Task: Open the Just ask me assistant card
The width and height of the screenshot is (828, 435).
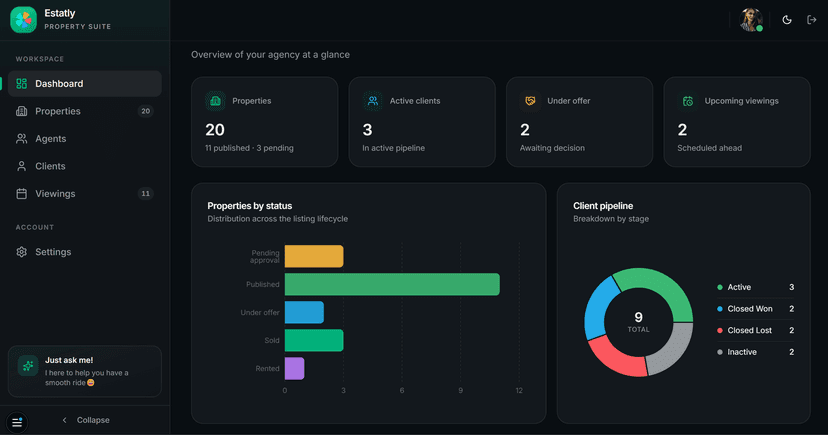Action: [x=84, y=371]
